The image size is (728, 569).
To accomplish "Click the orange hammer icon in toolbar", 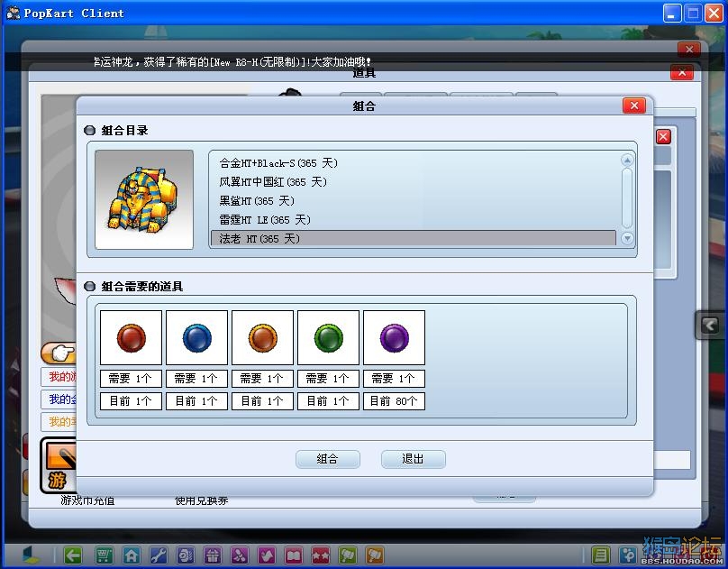I will (375, 555).
